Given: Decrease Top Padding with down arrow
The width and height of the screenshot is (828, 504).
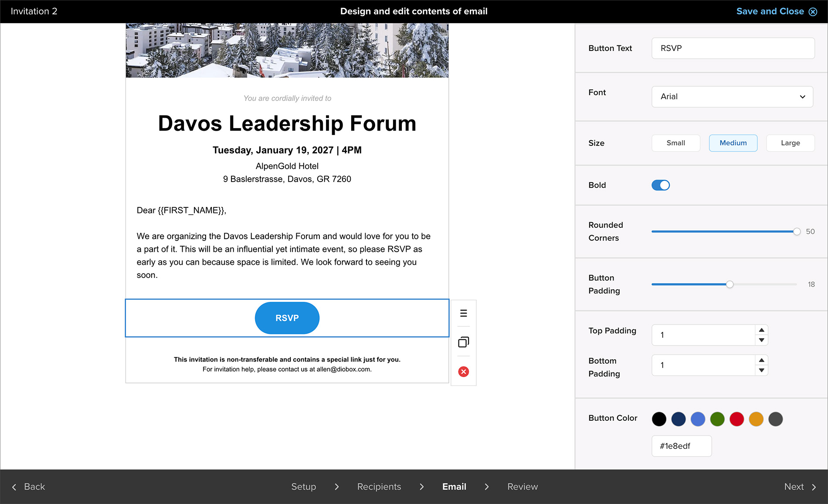Looking at the screenshot, I should coord(761,340).
